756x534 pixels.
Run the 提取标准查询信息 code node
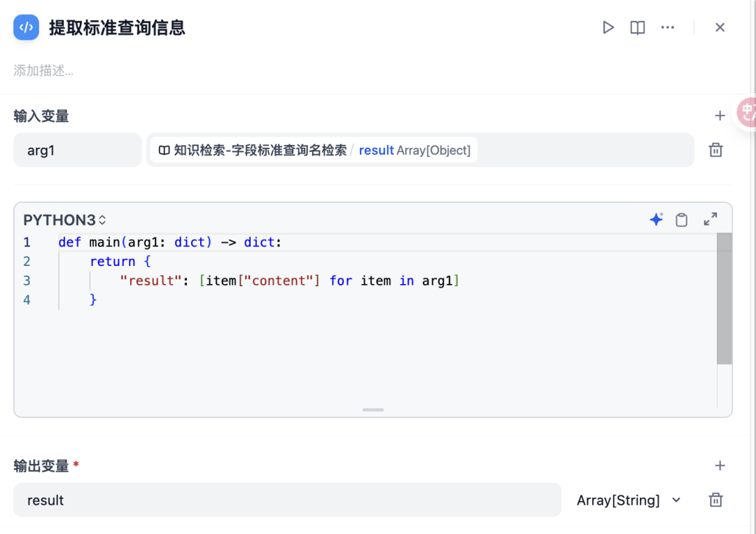(608, 27)
